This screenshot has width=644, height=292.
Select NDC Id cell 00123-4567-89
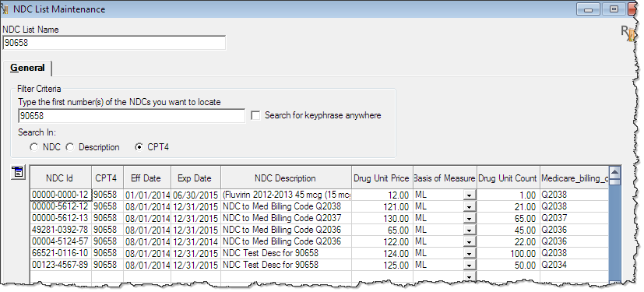pos(61,265)
